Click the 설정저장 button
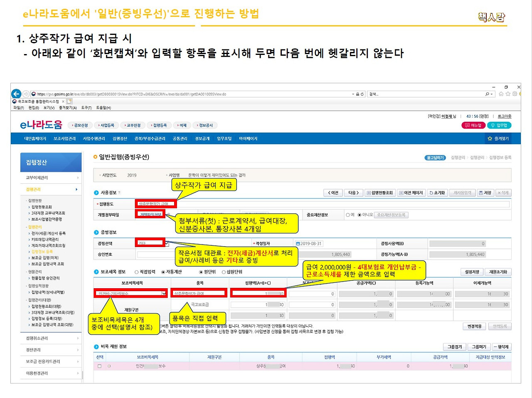The image size is (532, 398). (472, 272)
